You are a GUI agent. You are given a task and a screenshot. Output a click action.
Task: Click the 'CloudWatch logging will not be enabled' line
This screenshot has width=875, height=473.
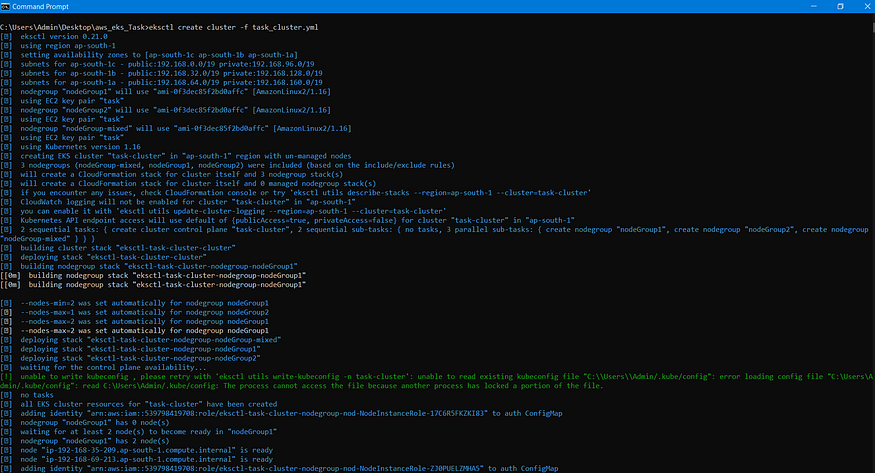click(x=188, y=202)
